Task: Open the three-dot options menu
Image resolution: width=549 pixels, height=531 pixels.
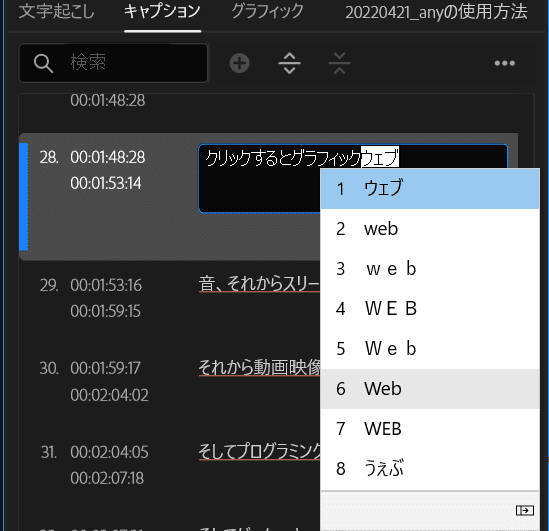Action: pyautogui.click(x=505, y=63)
